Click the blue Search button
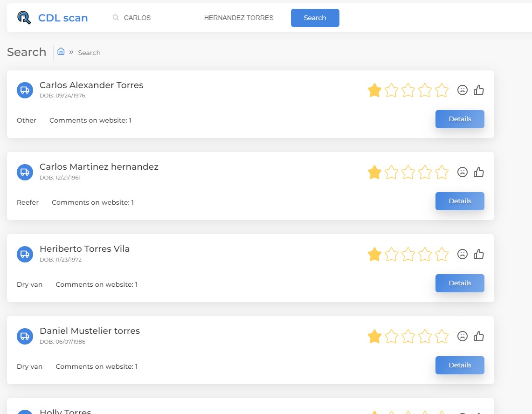 coord(315,18)
